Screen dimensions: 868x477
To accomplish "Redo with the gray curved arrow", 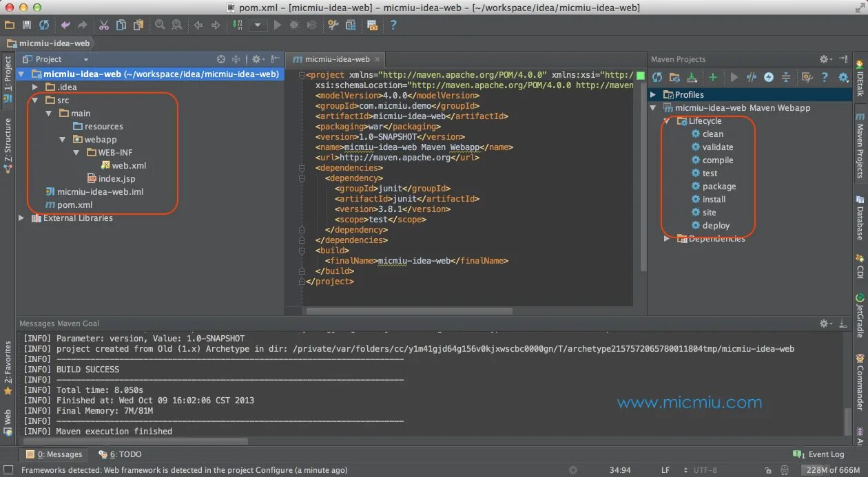I will click(83, 25).
